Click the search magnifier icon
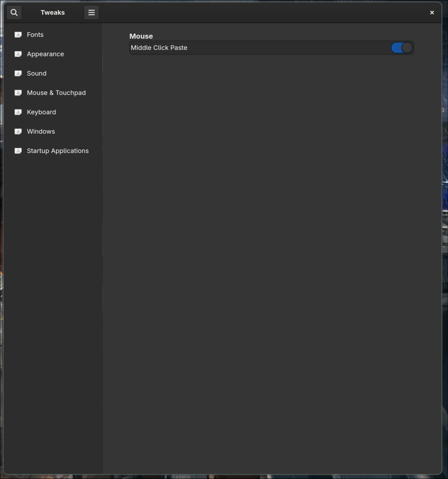 (14, 12)
